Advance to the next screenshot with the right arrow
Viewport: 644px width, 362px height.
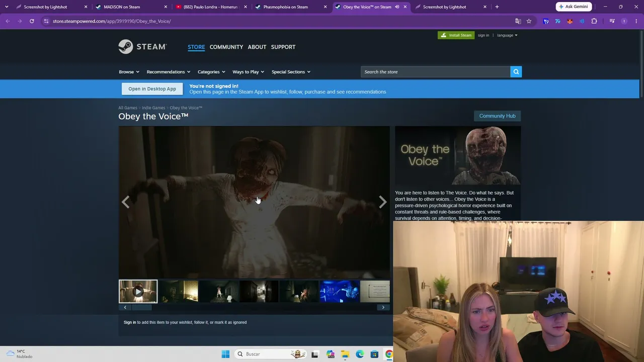tap(382, 202)
